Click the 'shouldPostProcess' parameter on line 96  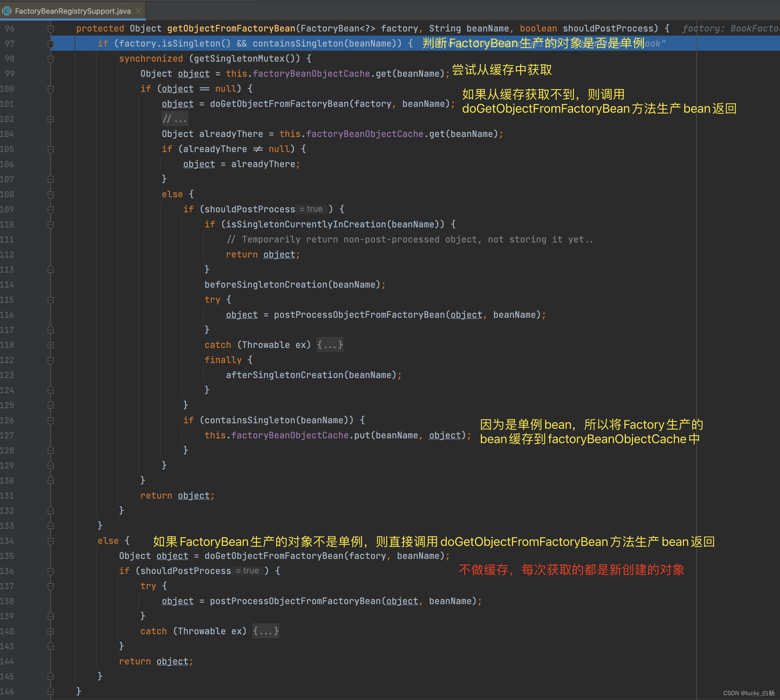pyautogui.click(x=608, y=28)
